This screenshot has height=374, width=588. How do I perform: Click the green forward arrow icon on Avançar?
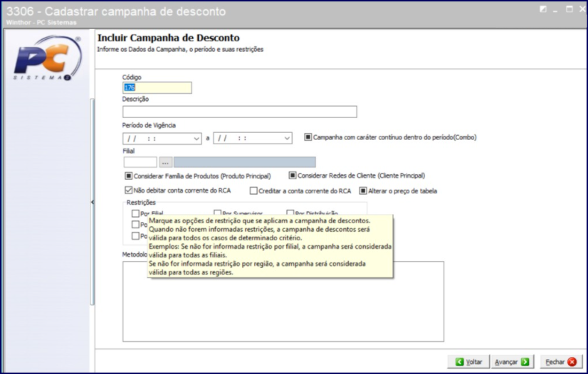[525, 362]
